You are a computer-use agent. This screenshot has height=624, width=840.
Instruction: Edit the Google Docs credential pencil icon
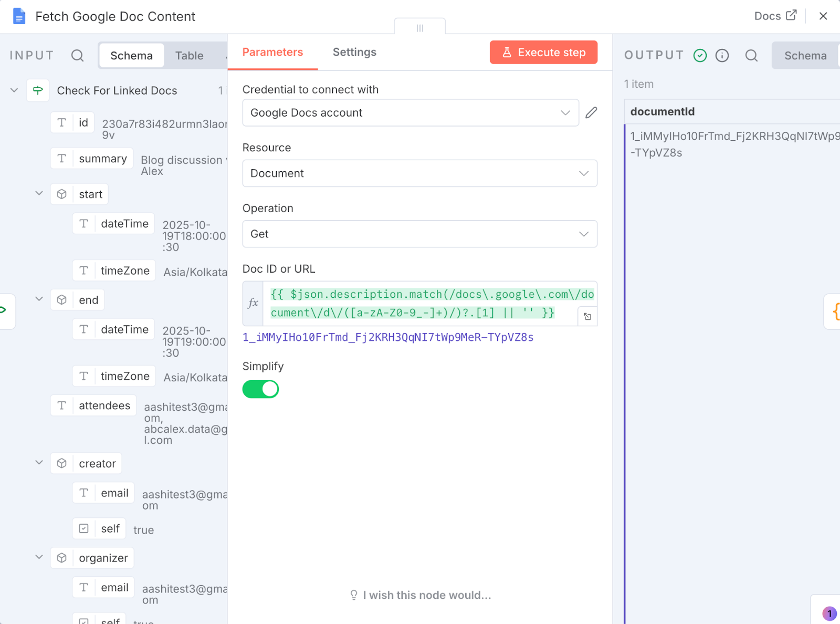(591, 113)
